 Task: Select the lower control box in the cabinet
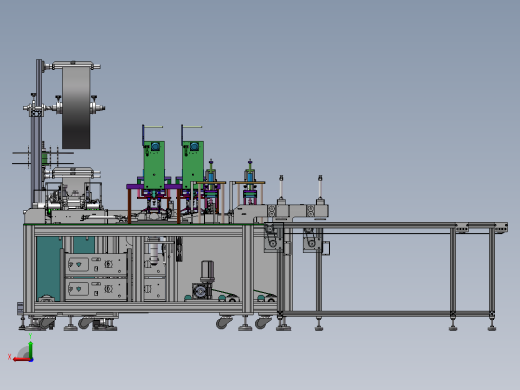pos(96,289)
